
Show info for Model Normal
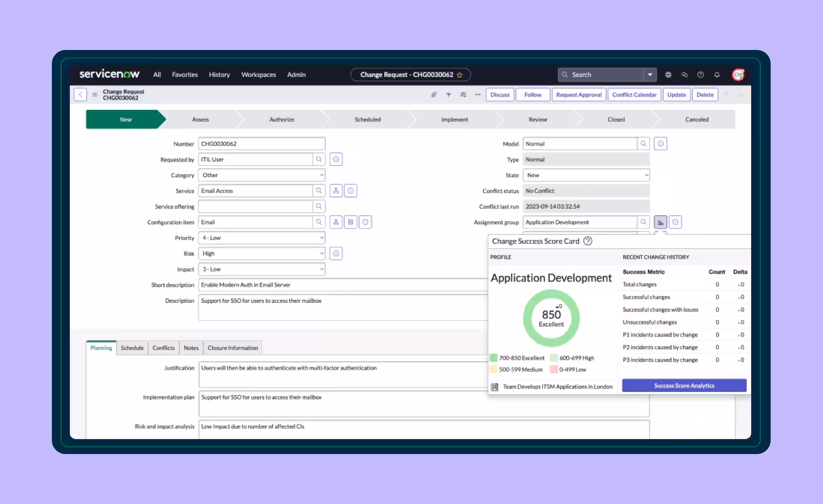(661, 144)
